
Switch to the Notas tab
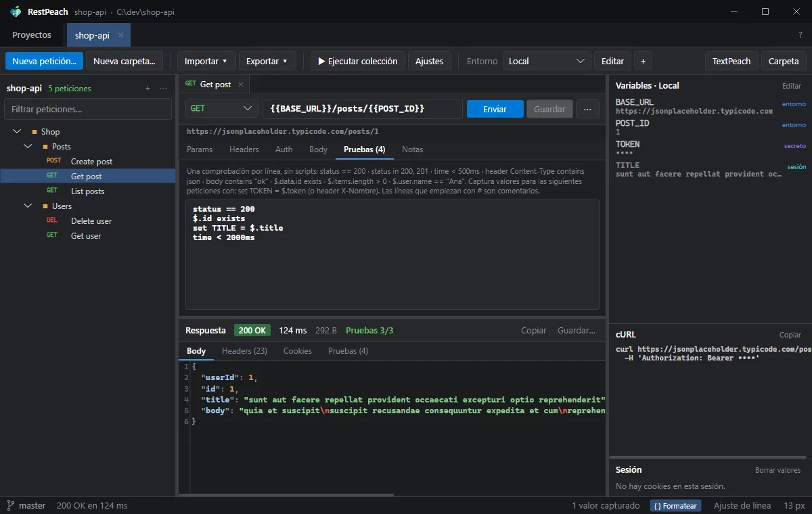[x=413, y=149]
